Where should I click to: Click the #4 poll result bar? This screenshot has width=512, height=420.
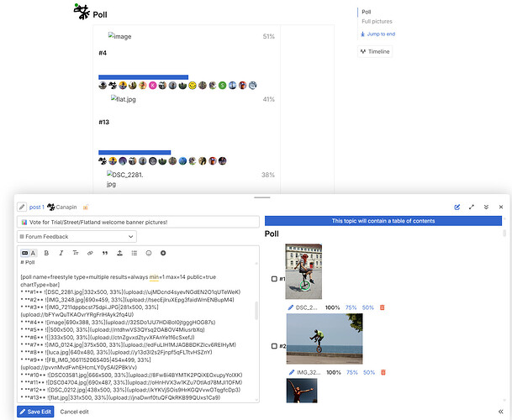tap(144, 77)
